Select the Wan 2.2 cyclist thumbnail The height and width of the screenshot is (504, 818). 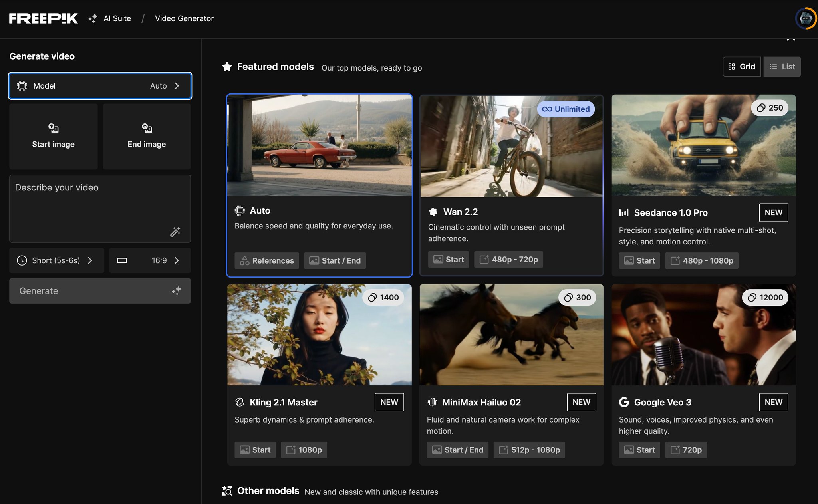511,146
